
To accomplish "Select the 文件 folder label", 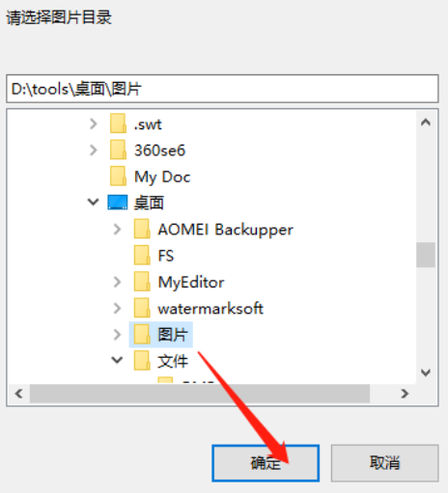I will coord(173,361).
